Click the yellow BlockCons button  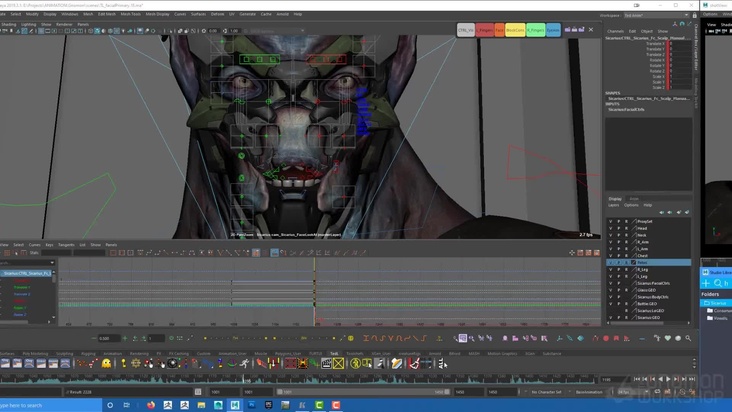515,30
